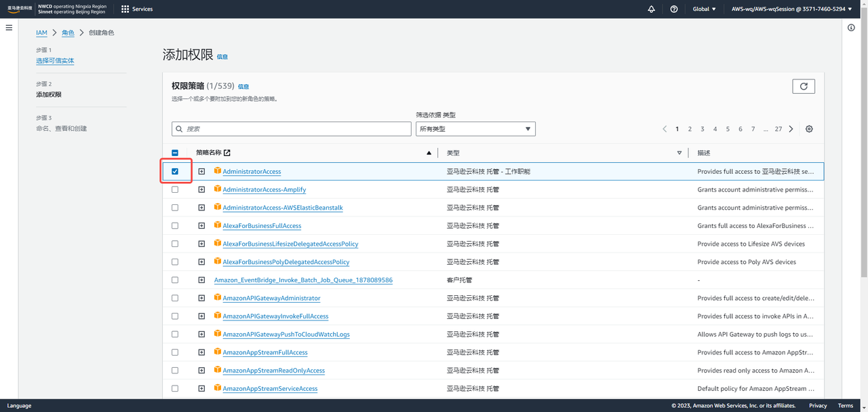Open the 所有类型 filter dropdown

tap(475, 129)
